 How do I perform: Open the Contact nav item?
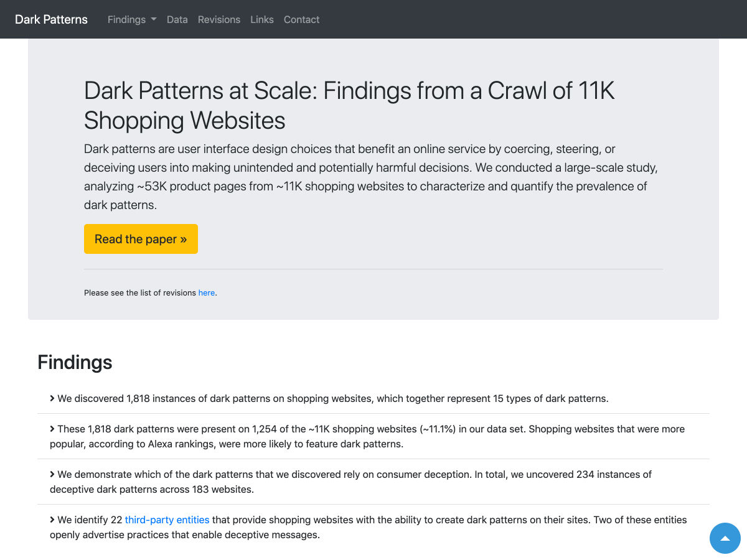pyautogui.click(x=301, y=19)
